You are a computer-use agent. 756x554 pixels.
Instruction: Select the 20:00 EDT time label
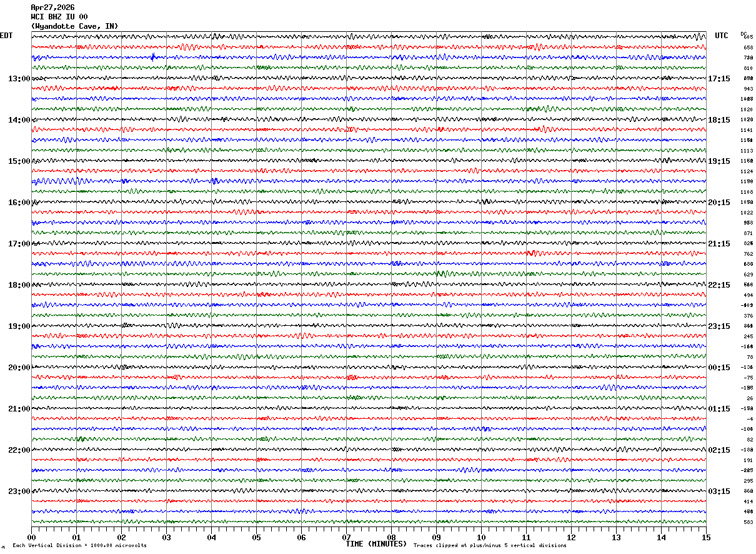click(x=19, y=368)
